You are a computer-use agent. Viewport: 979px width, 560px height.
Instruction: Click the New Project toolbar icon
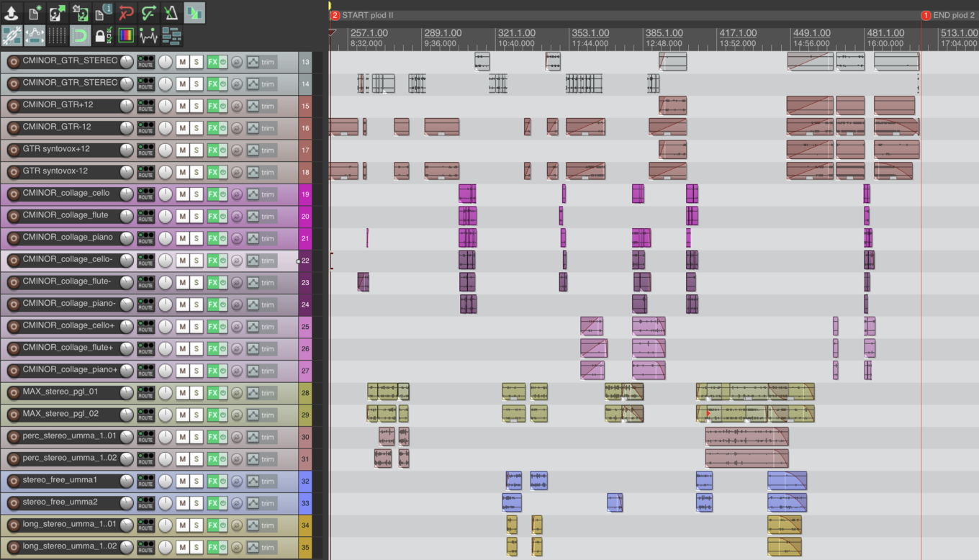pyautogui.click(x=35, y=12)
